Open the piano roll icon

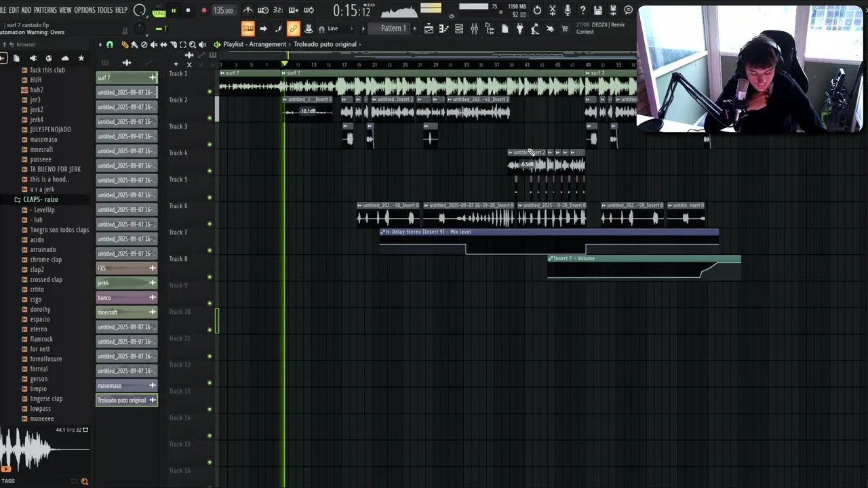(443, 28)
